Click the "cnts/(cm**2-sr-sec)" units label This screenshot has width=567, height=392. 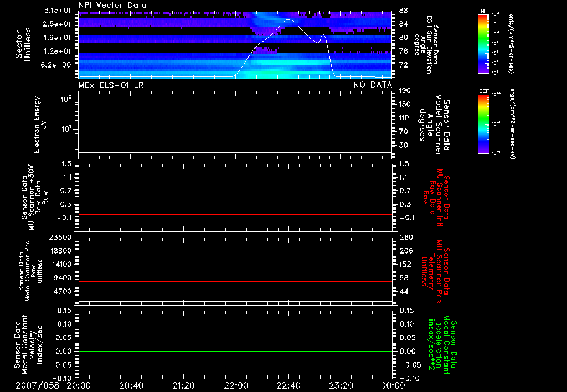(x=511, y=43)
